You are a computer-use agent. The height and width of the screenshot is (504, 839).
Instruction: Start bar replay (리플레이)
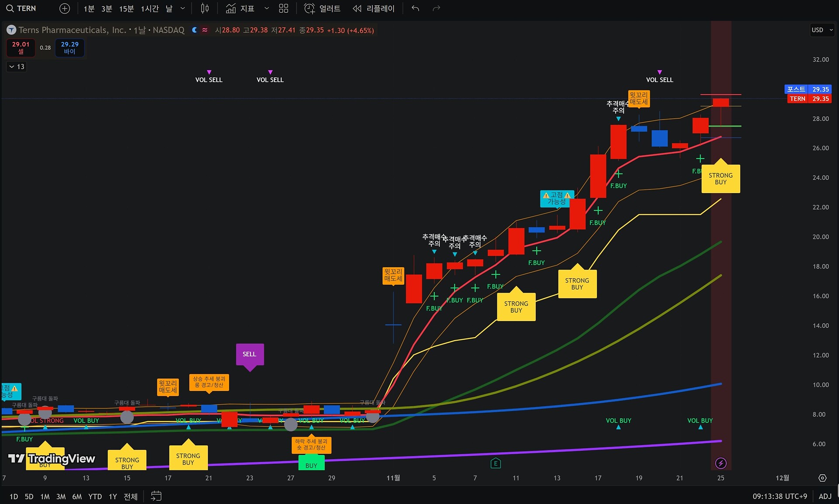[374, 8]
